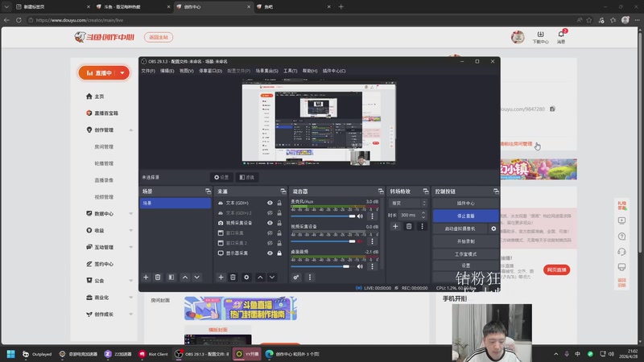
Task: Move scene up in the Scenes panel
Action: coord(185,278)
